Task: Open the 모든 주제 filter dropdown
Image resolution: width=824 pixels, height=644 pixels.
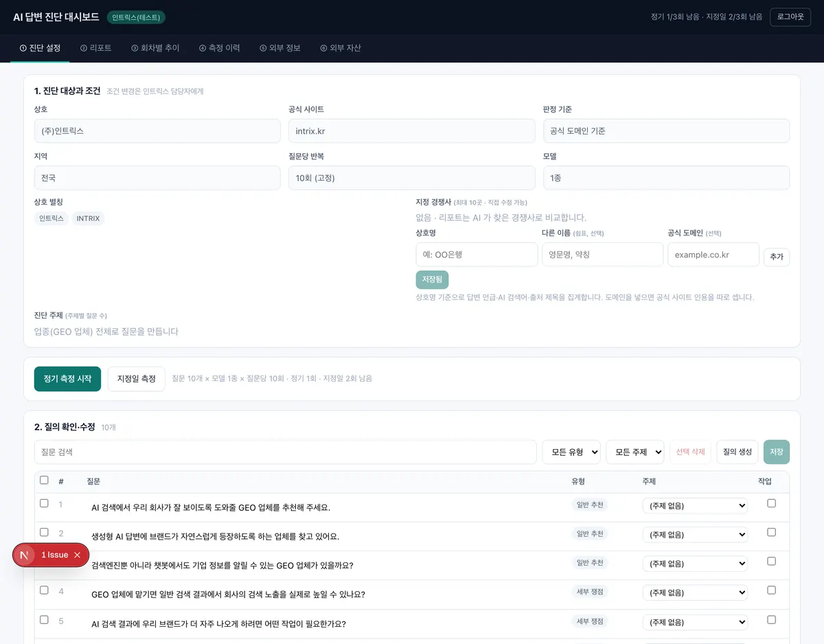Action: point(635,452)
